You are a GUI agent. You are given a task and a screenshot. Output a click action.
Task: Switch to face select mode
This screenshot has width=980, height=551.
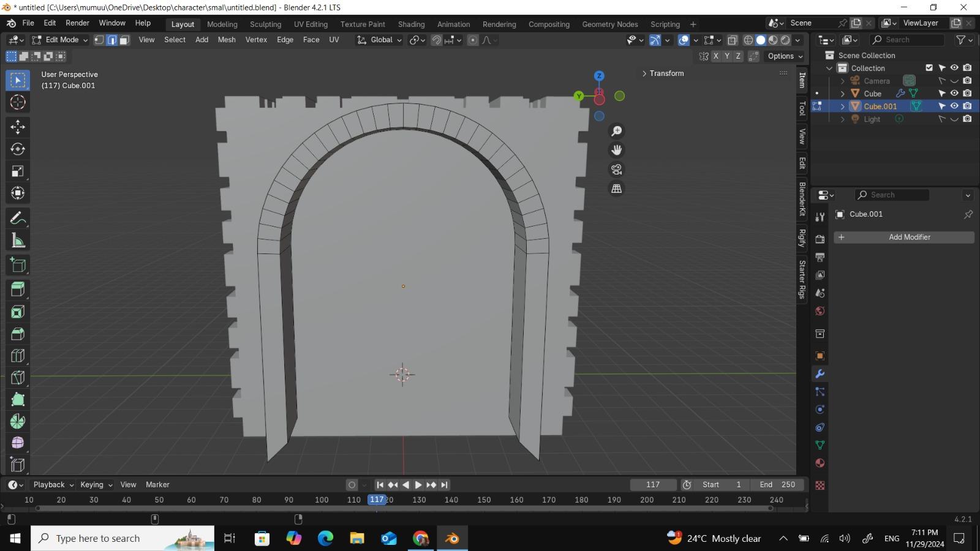pos(124,40)
